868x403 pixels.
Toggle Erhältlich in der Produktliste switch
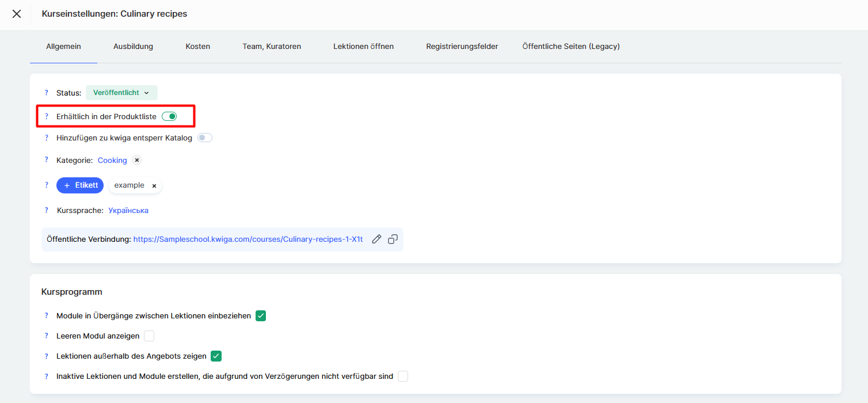tap(169, 116)
